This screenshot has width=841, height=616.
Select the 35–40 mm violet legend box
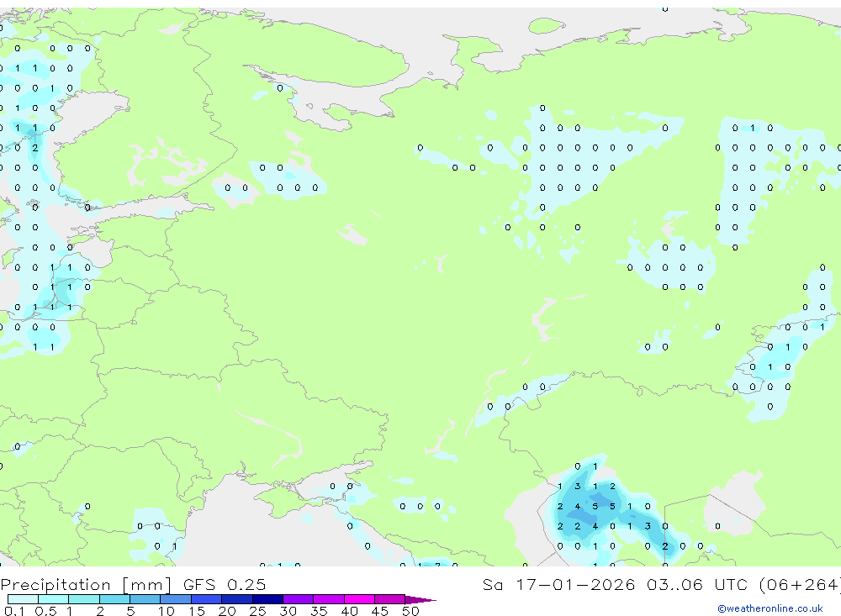329,599
